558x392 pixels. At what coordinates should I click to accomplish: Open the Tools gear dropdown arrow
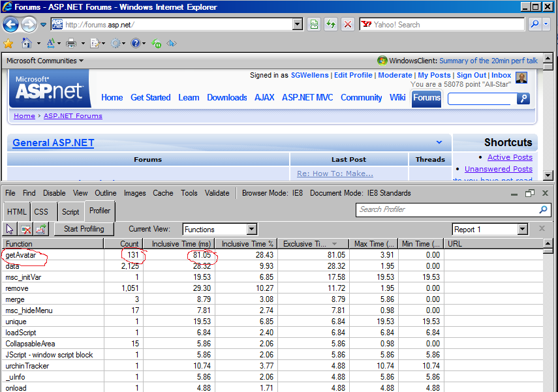[x=123, y=44]
